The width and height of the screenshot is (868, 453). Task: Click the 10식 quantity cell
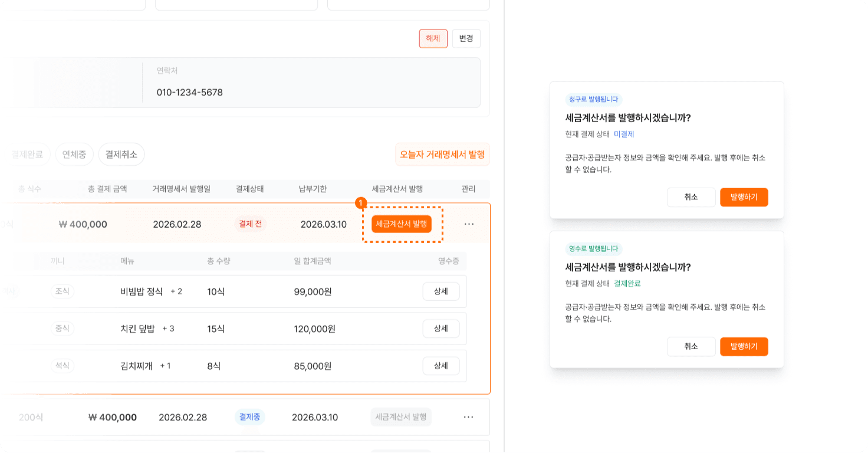click(x=216, y=291)
